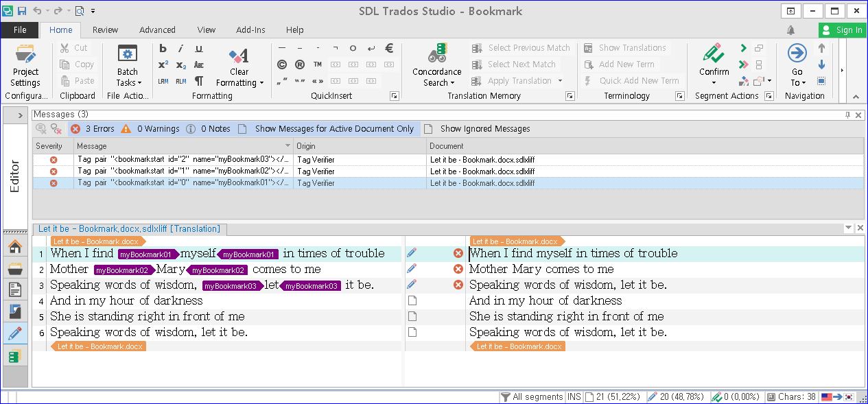This screenshot has width=868, height=404.
Task: Insert registered trademark symbol
Action: coord(299,64)
